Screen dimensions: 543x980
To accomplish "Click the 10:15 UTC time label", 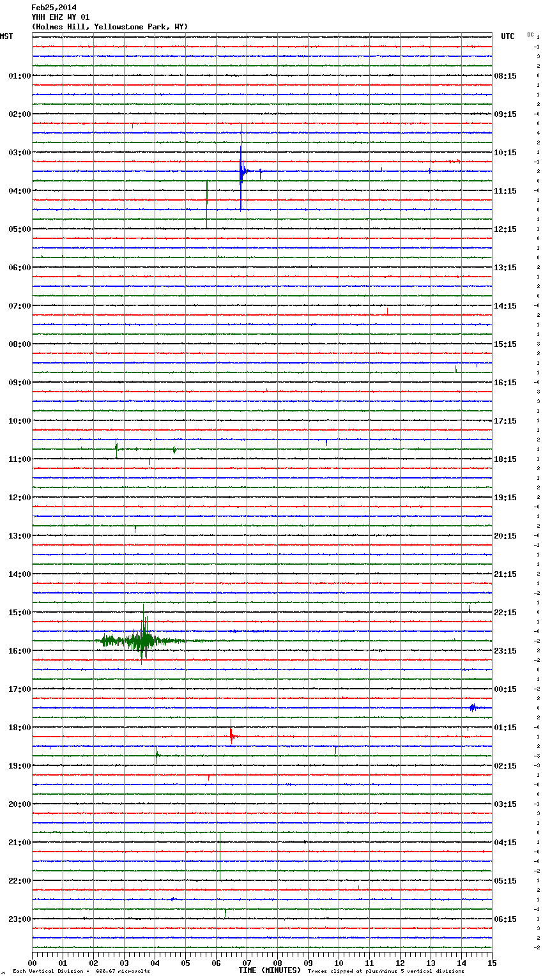I will click(x=505, y=153).
